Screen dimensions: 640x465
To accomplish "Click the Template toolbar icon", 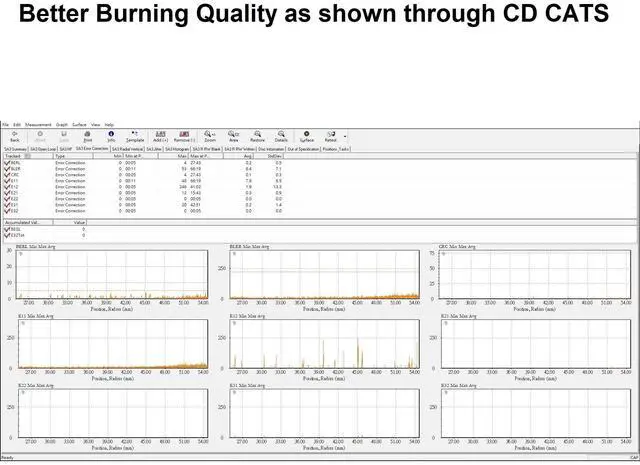I will 135,136.
